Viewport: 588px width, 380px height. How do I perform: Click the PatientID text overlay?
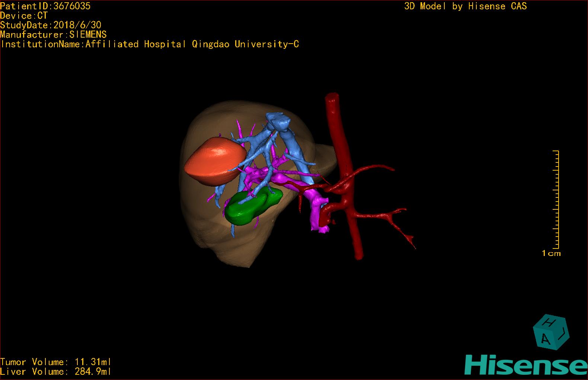[45, 6]
